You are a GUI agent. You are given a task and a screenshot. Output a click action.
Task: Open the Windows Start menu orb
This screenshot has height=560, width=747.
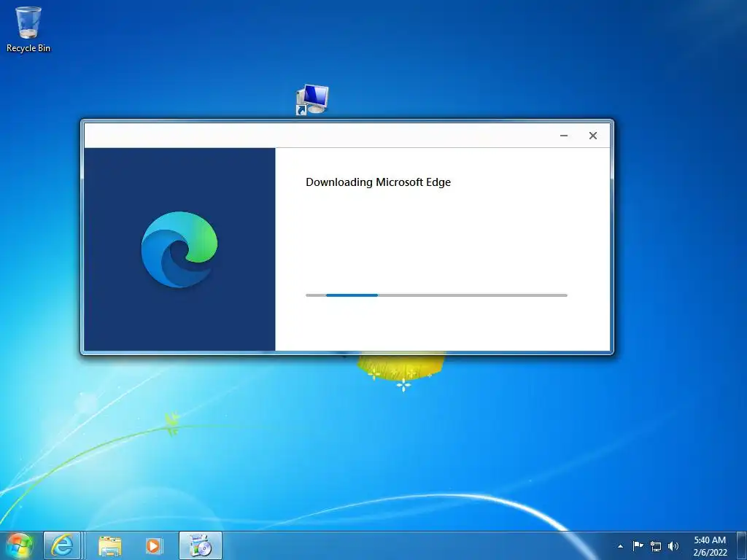pyautogui.click(x=20, y=545)
